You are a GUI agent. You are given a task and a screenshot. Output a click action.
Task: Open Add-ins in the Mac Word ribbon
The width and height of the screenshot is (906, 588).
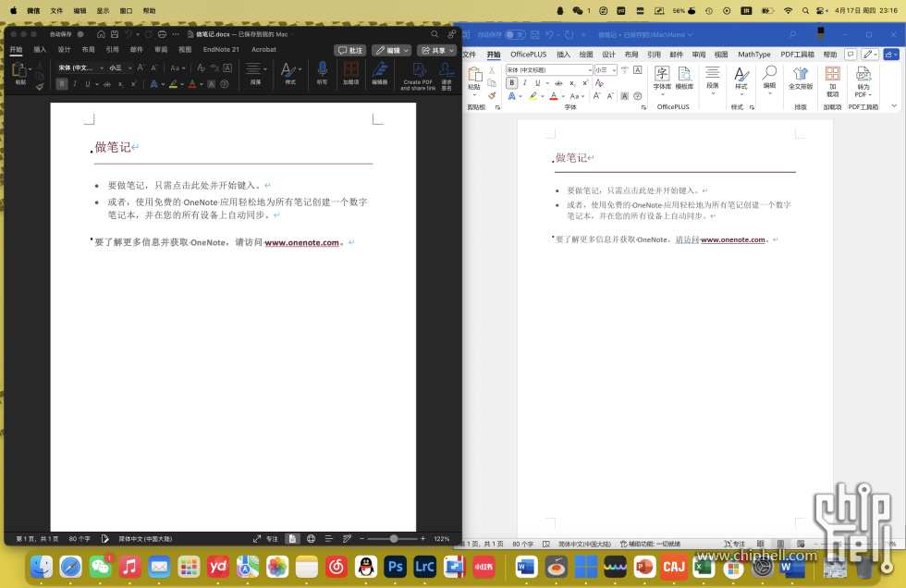350,73
